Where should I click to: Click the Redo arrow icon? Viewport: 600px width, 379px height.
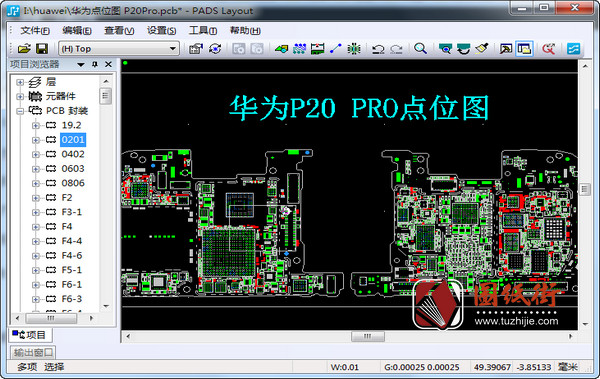click(x=396, y=49)
